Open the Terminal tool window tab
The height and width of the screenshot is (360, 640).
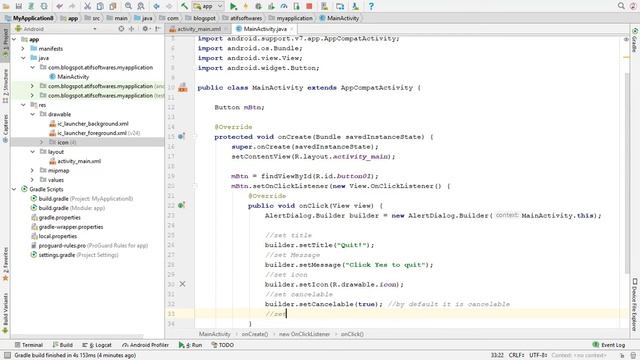pyautogui.click(x=29, y=345)
